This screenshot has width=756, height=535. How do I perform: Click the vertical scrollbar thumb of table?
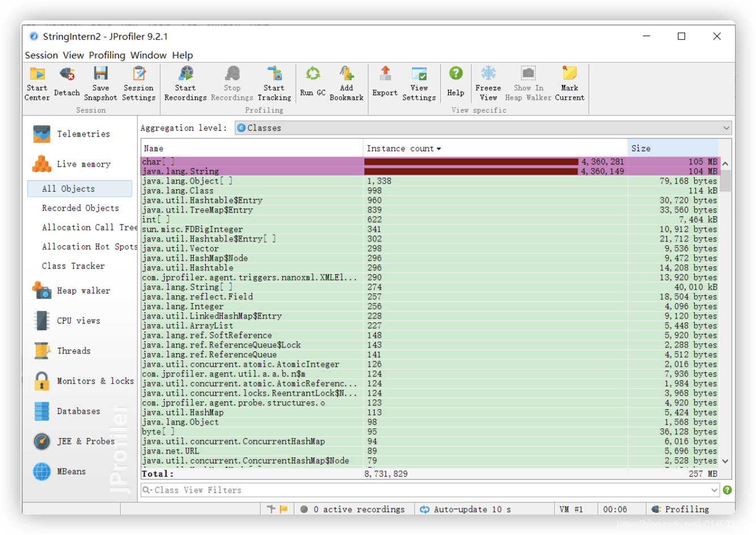point(725,181)
